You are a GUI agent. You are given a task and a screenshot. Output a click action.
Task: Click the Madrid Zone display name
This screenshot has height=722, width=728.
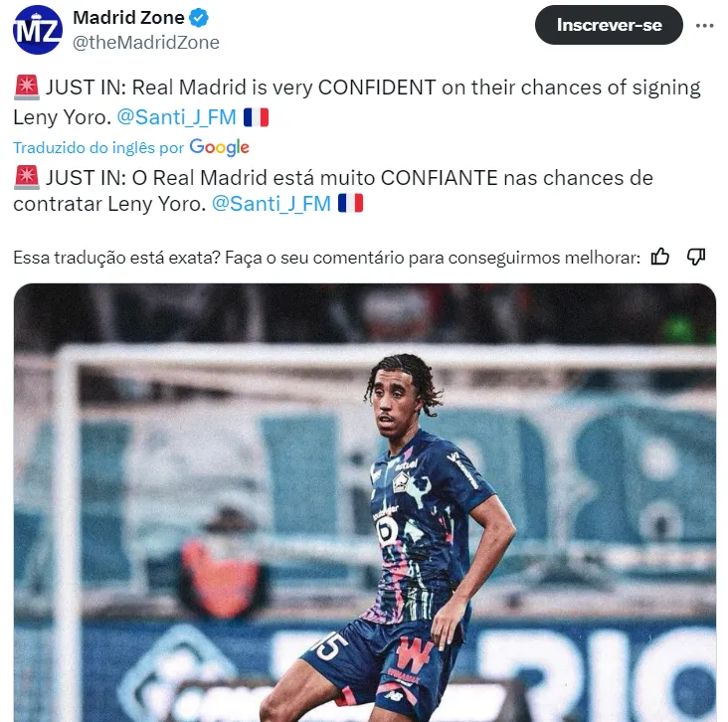click(128, 18)
